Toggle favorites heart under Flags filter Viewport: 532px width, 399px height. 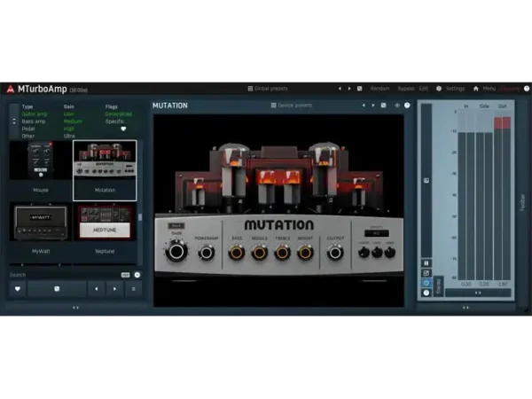pyautogui.click(x=123, y=129)
